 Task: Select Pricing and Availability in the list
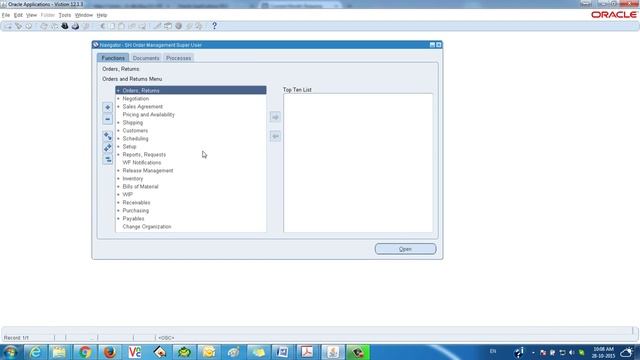[x=148, y=115]
